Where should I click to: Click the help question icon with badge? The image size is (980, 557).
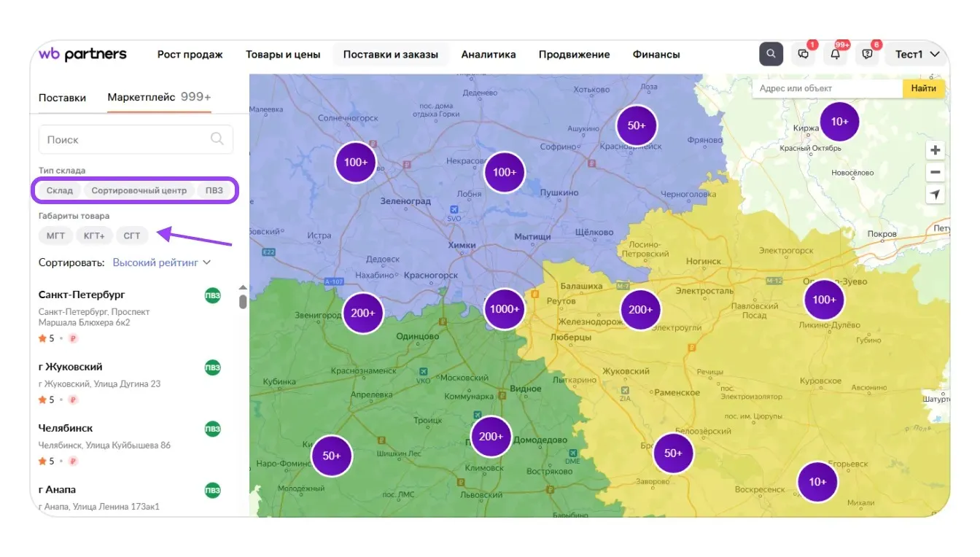867,54
